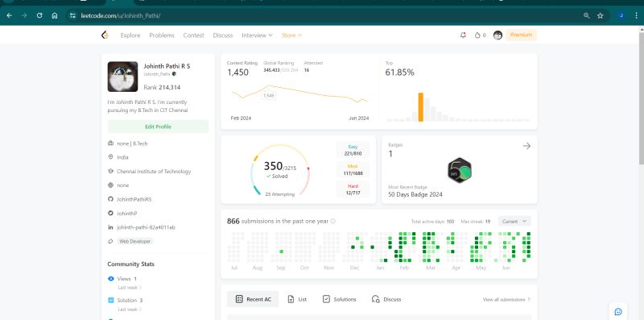Screen dimensions: 644x320
Task: Open JohinthPathiRS GitHub link
Action: (x=134, y=199)
